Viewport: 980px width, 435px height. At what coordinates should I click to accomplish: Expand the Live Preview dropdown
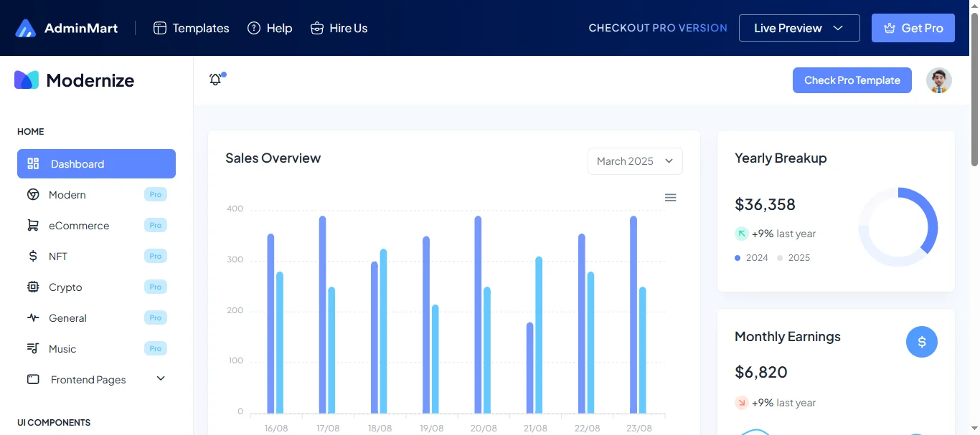click(798, 28)
